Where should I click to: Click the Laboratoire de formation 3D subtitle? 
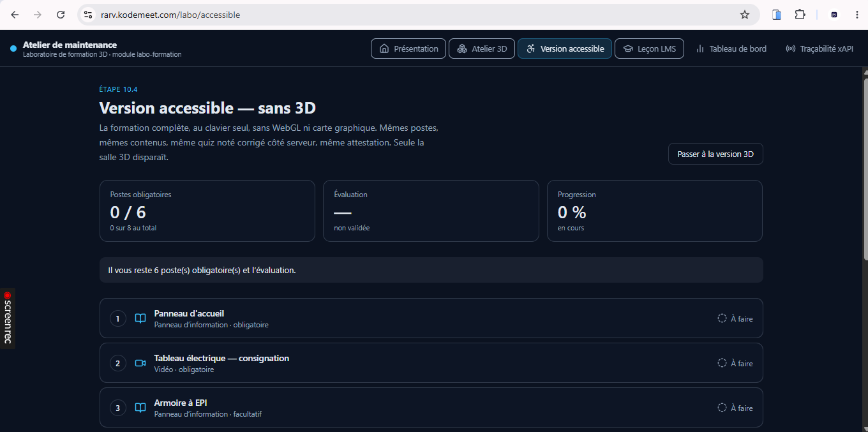pos(102,55)
